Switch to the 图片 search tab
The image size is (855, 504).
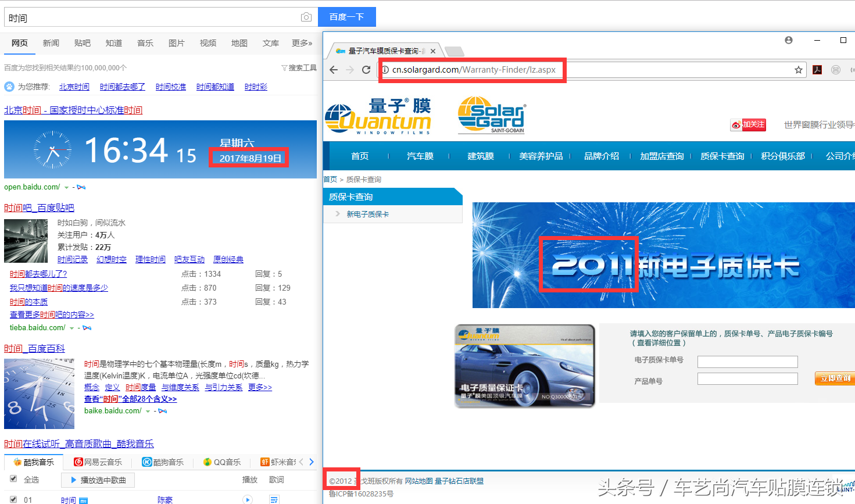pos(177,43)
